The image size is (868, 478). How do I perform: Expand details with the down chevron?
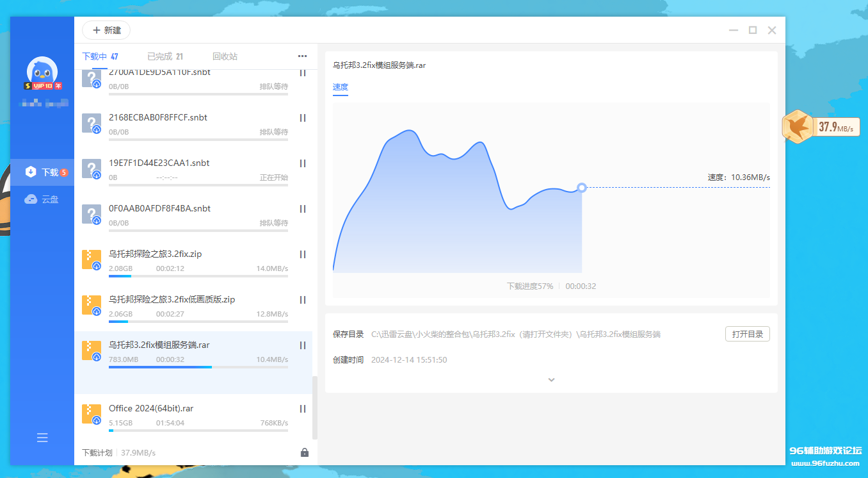pyautogui.click(x=551, y=380)
